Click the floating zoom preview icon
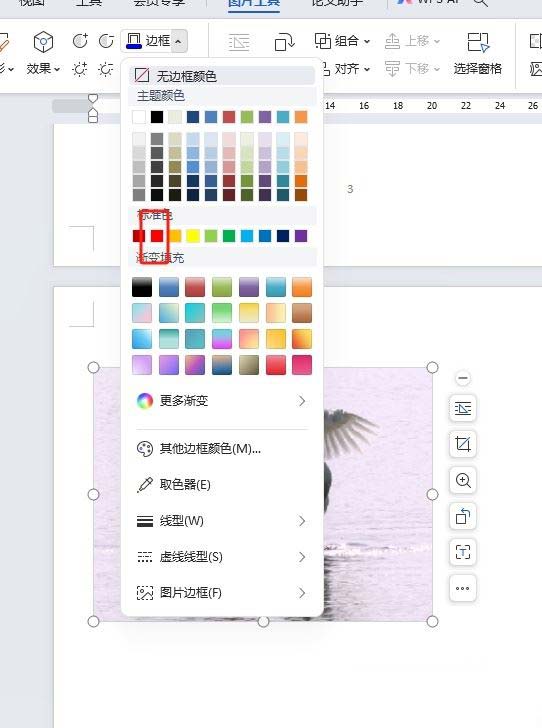 [x=463, y=480]
